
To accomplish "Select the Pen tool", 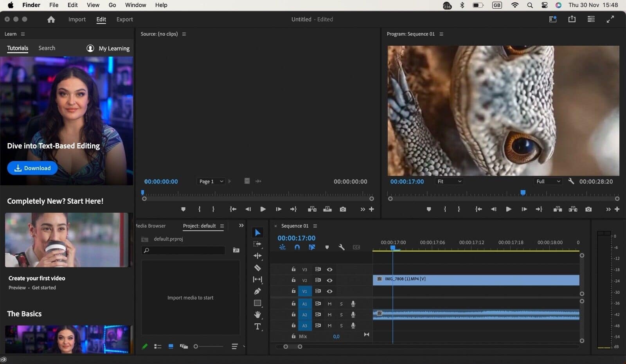I will point(257,291).
